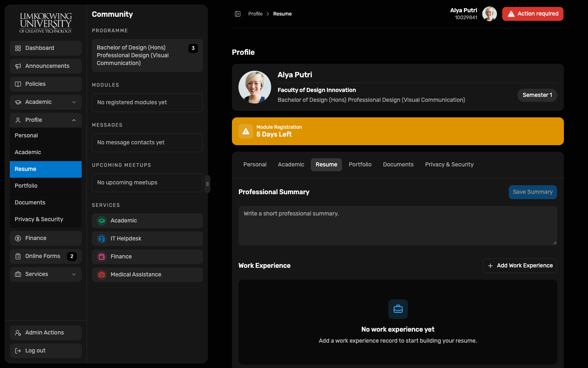
Task: Click the professional summary text area
Action: [x=398, y=226]
